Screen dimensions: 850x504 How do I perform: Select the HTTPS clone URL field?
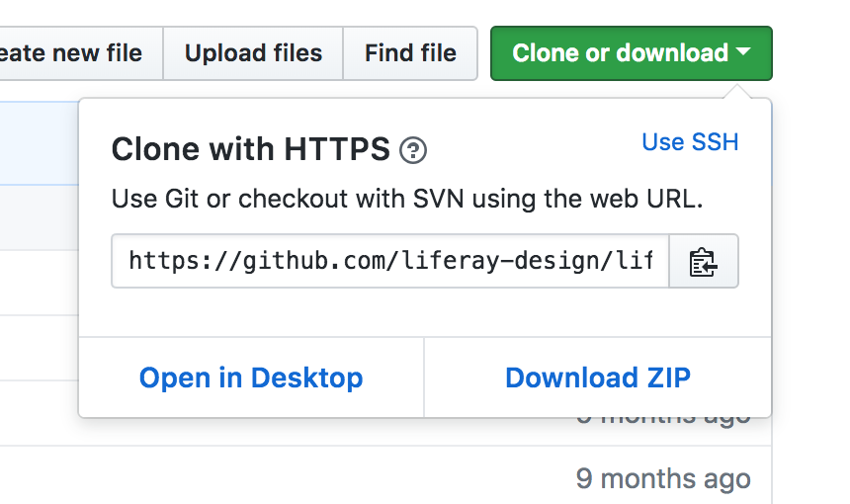point(389,262)
